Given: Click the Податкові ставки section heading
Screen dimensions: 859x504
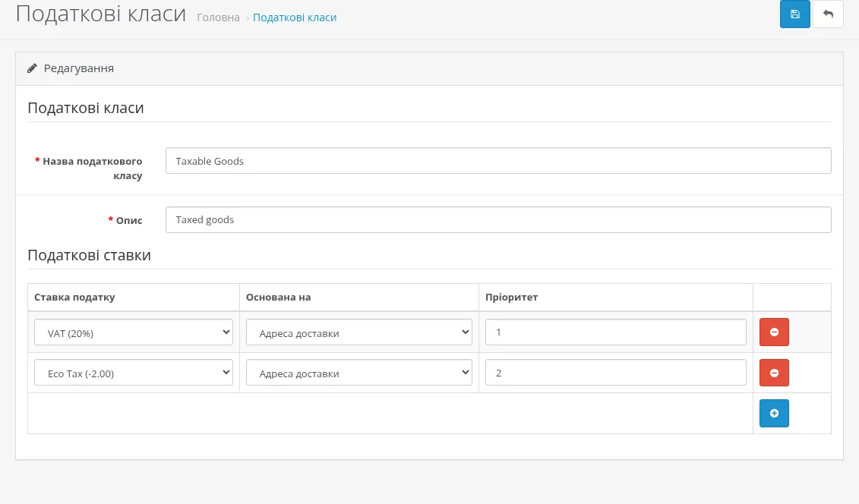Looking at the screenshot, I should (x=90, y=256).
